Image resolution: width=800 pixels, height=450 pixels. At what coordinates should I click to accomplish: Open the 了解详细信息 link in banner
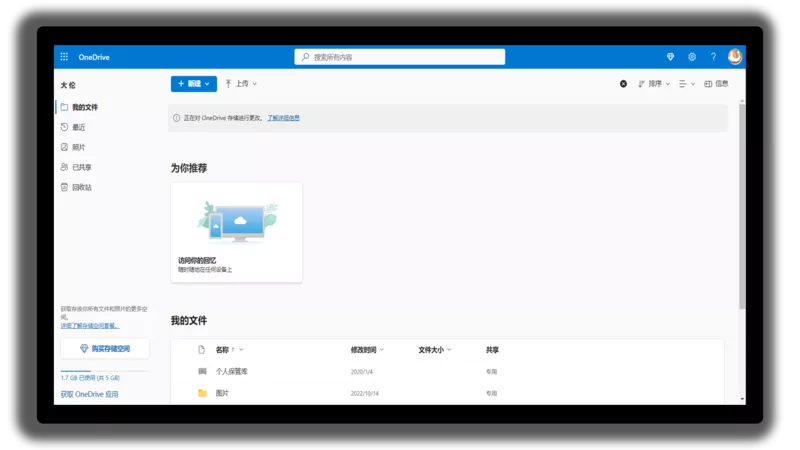(x=284, y=118)
